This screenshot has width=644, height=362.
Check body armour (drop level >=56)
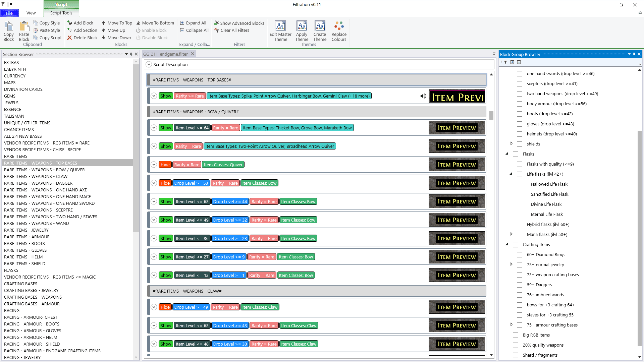tap(520, 104)
